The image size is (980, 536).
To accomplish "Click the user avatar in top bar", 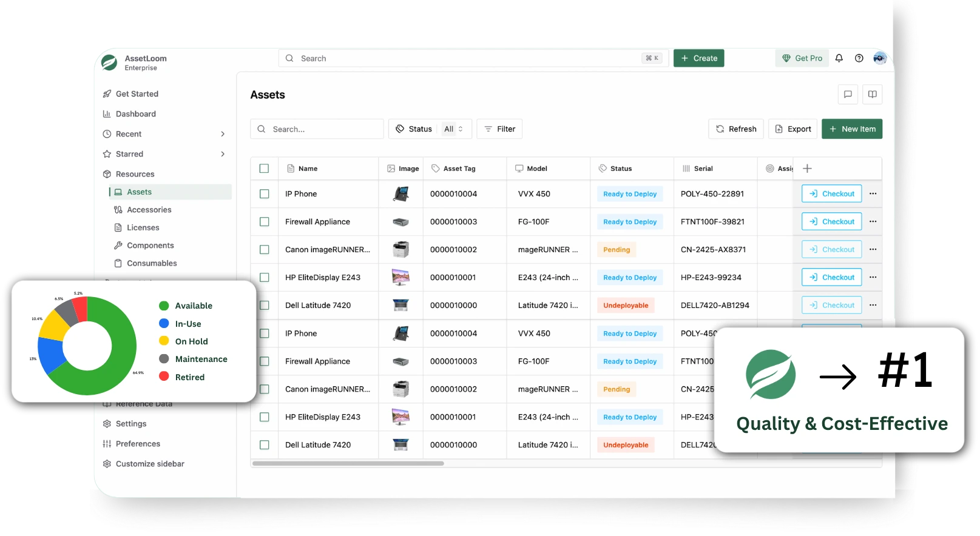I will click(x=880, y=58).
